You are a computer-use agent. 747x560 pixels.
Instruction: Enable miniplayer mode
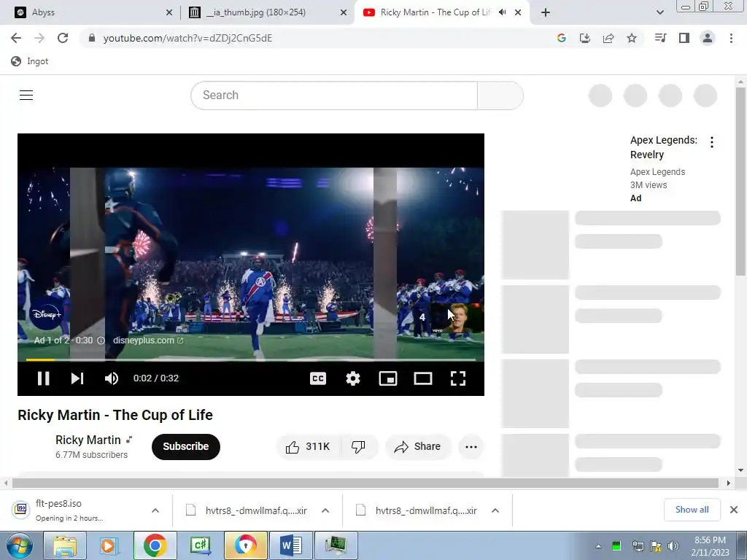click(x=388, y=378)
